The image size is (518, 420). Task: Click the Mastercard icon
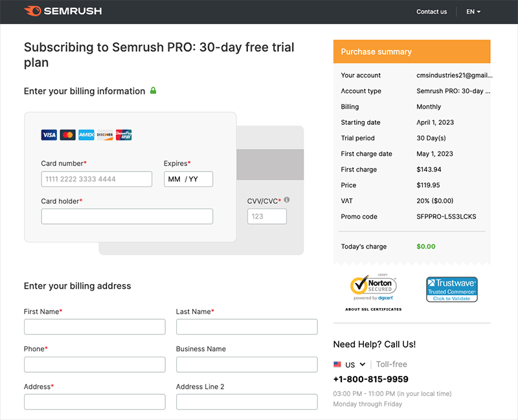coord(68,135)
